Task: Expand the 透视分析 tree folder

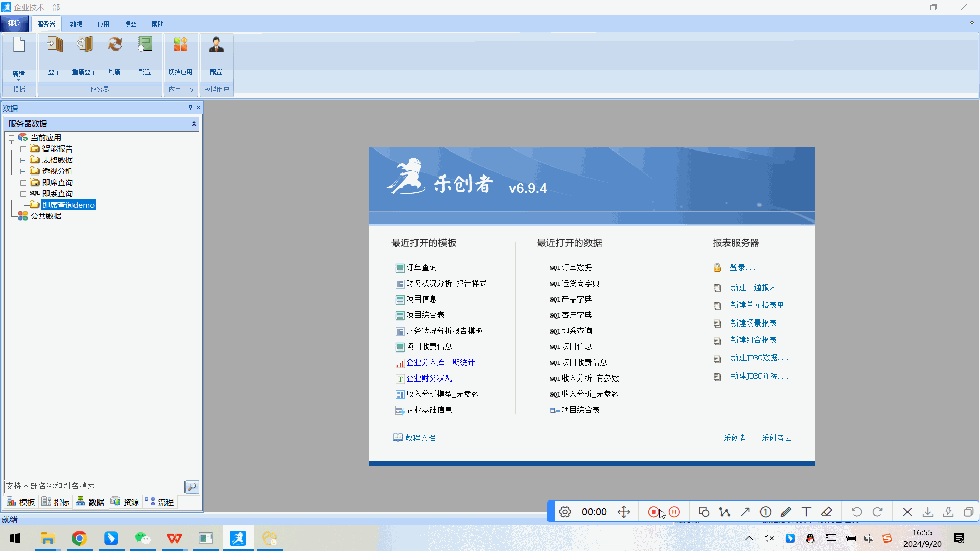Action: click(23, 171)
